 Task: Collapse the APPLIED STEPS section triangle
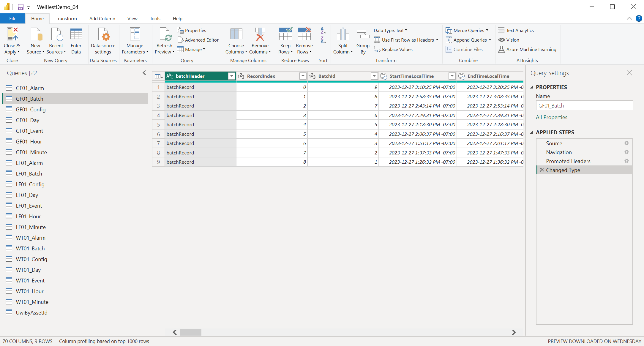click(532, 132)
